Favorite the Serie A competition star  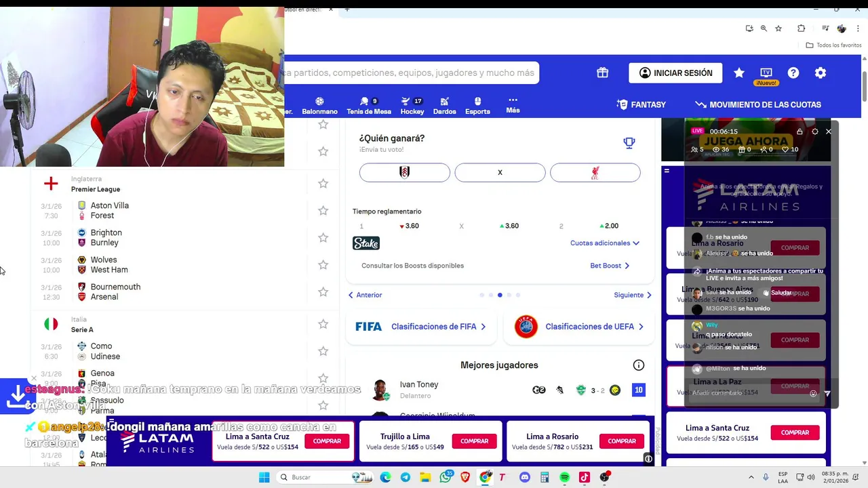pos(323,324)
